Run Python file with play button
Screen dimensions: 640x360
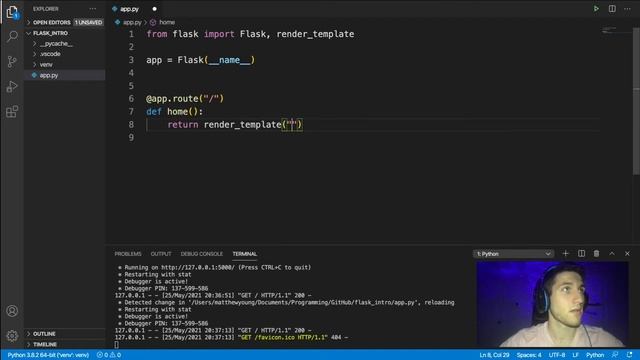596,9
